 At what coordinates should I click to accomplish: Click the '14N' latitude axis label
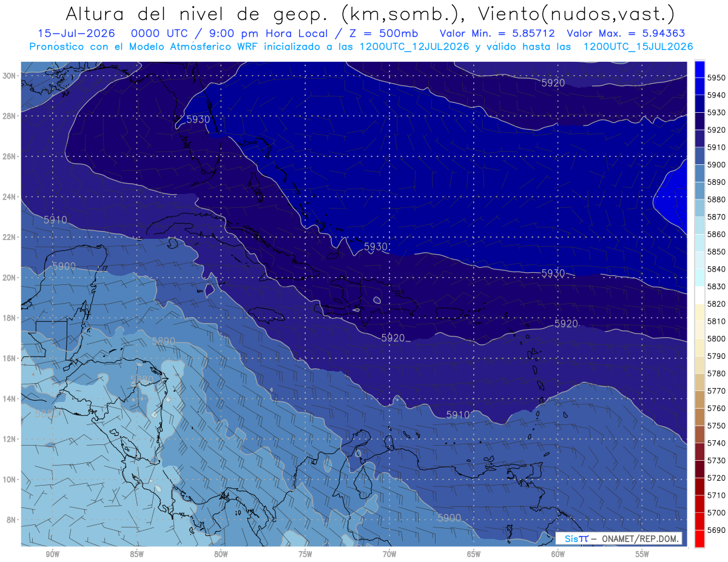10,399
